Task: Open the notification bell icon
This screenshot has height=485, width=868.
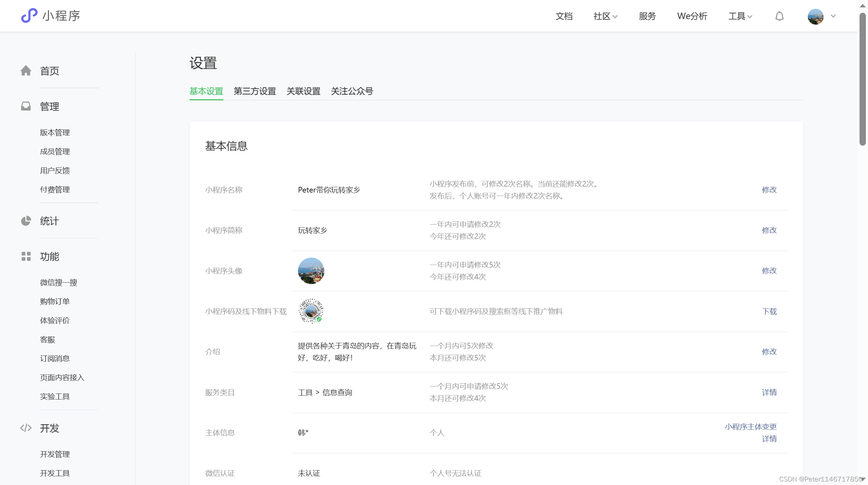Action: [x=780, y=16]
